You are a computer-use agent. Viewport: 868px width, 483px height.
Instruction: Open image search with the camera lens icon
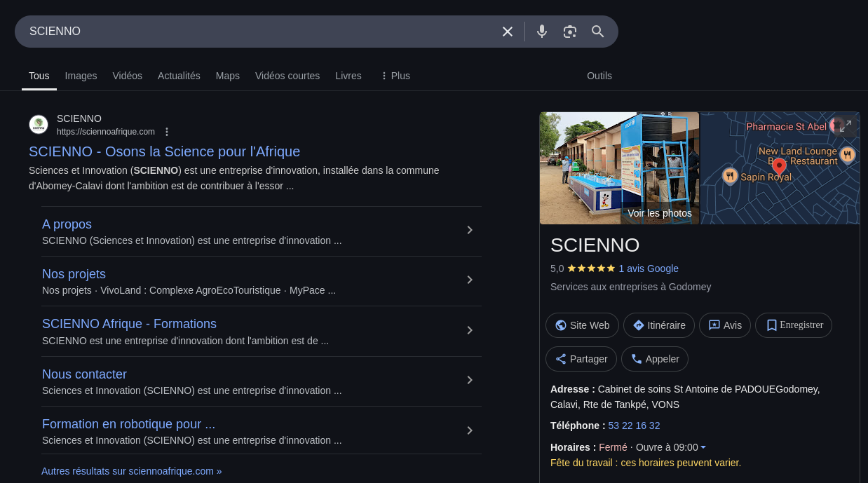tap(570, 32)
